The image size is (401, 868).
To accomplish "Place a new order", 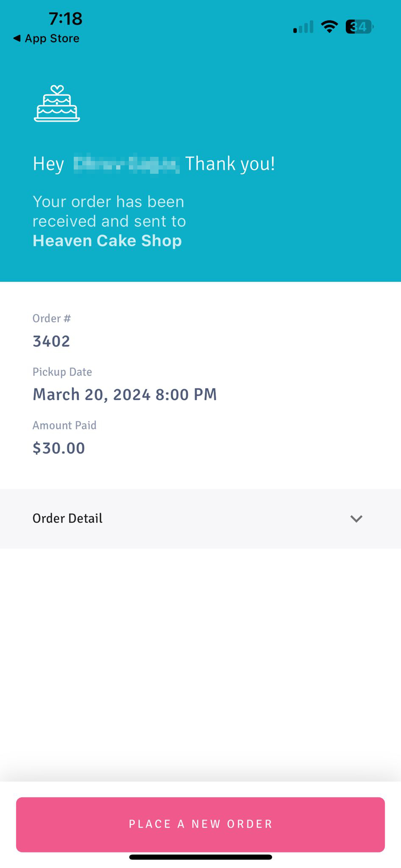I will tap(200, 824).
